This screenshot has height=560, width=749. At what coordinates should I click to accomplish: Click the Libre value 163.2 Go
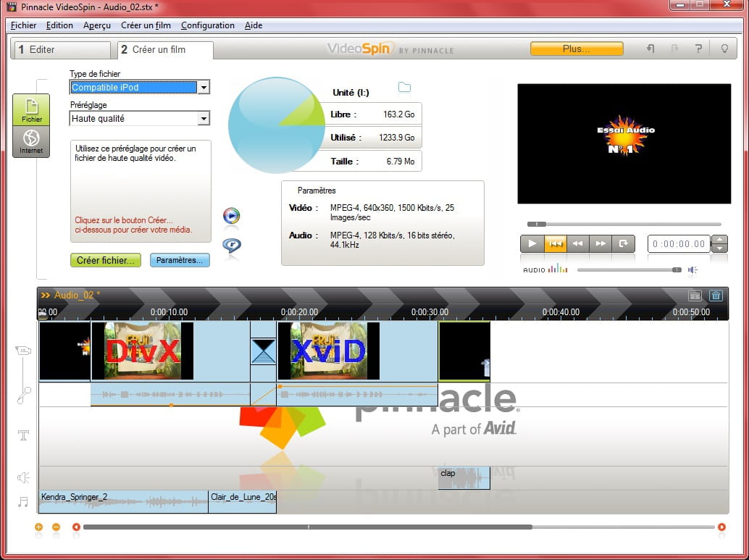click(x=399, y=114)
